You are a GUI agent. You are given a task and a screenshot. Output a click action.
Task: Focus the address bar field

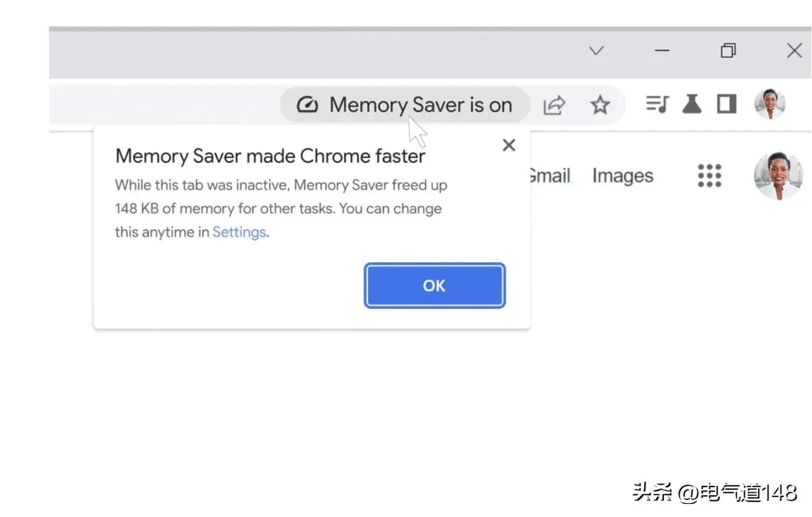[x=337, y=104]
